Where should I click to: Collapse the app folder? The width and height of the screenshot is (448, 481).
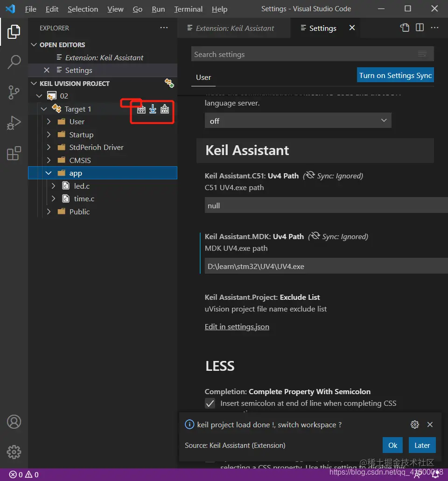[49, 173]
